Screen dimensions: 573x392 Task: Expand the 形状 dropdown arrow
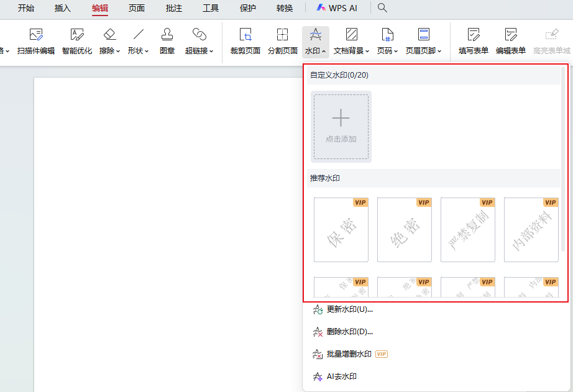[x=147, y=51]
